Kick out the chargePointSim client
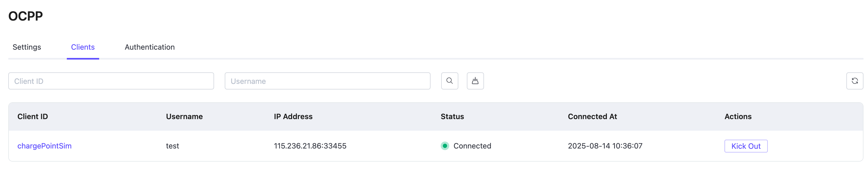 (x=746, y=146)
